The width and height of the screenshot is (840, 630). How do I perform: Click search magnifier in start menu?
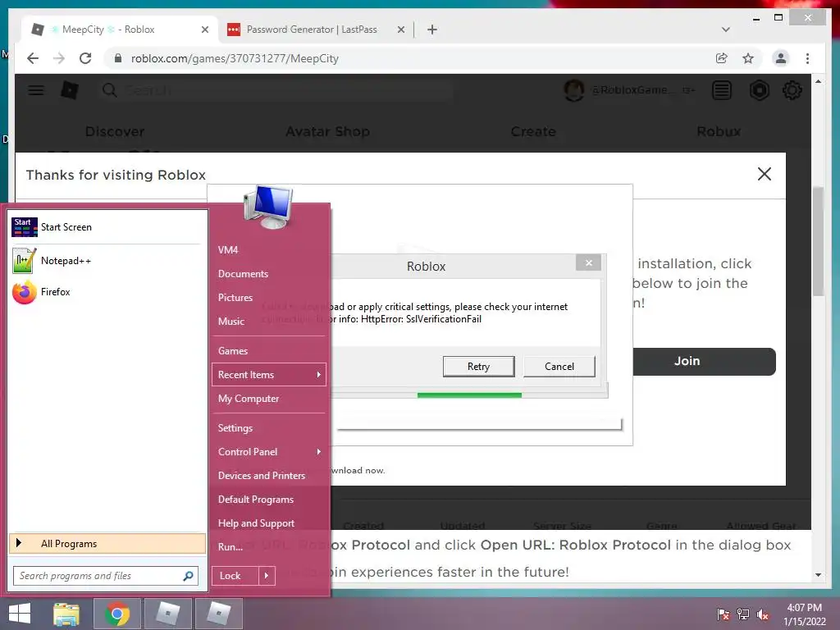(x=188, y=576)
